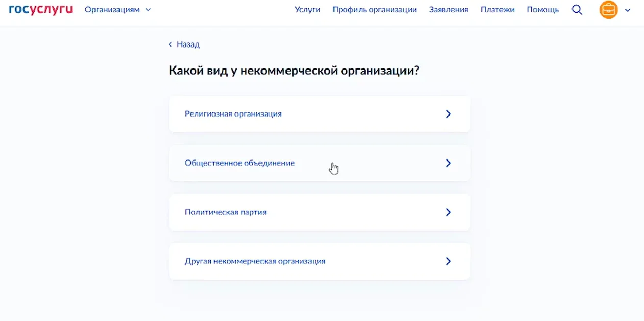Select Религиозная организация option
This screenshot has height=321, width=644.
coord(233,114)
